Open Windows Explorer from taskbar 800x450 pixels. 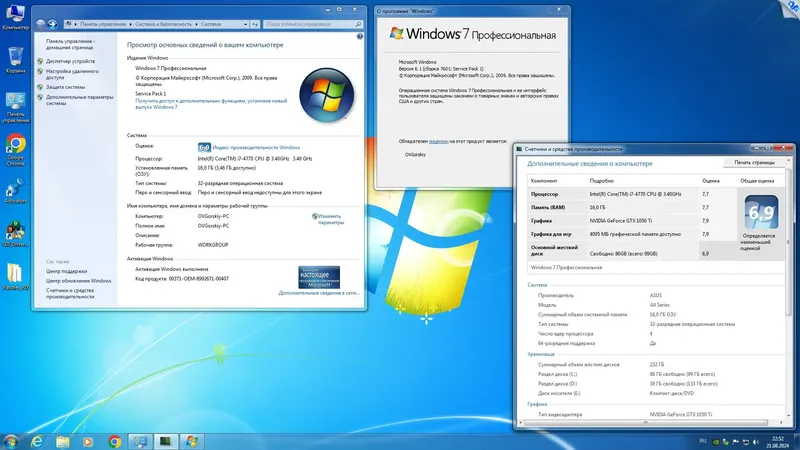point(63,441)
